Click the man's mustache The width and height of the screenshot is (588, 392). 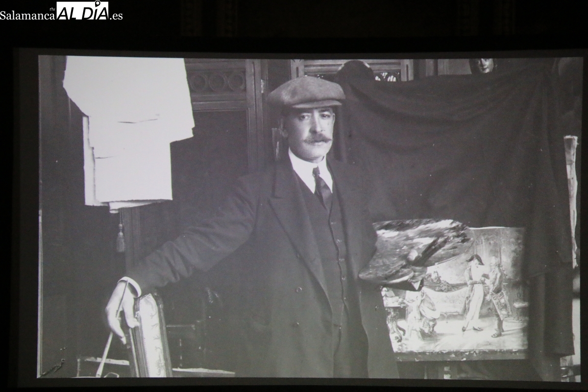[317, 140]
